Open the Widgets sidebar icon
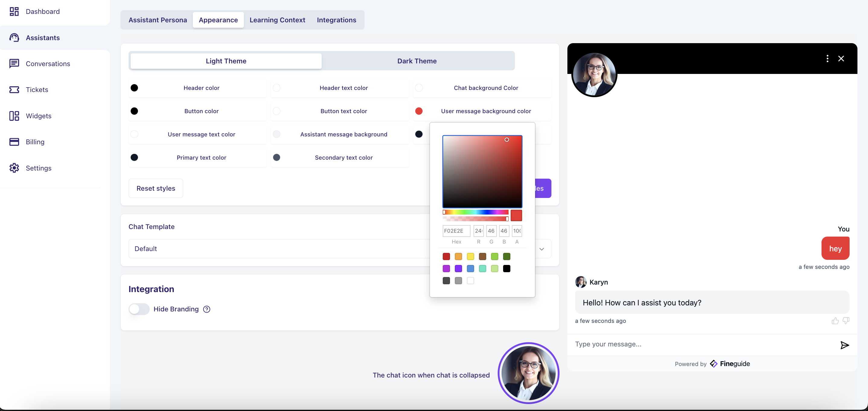 pos(14,116)
